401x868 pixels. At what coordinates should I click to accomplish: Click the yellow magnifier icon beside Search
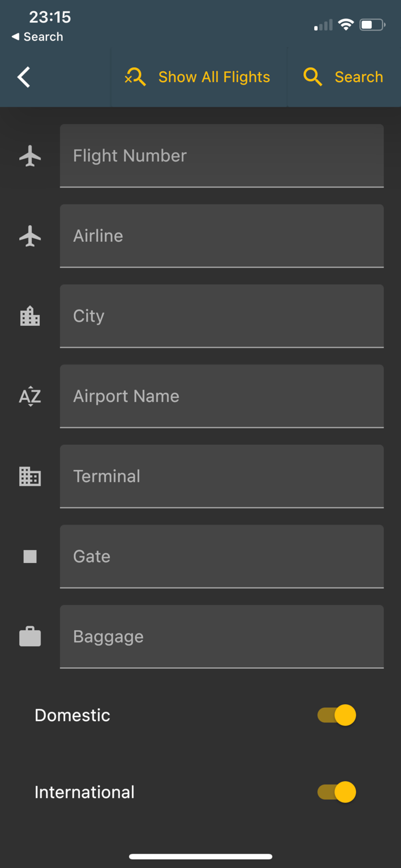point(312,76)
